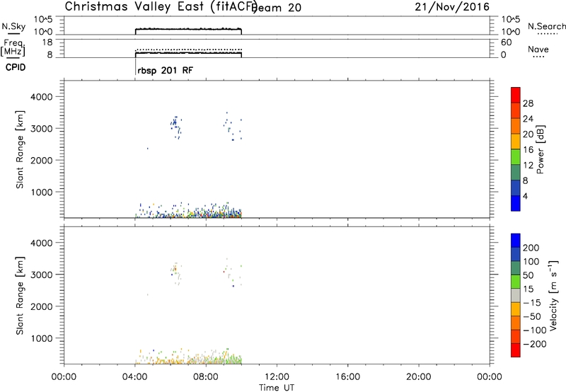This screenshot has height=392, width=566.
Task: Click the '20:00' time axis tick label
Action: click(x=419, y=377)
